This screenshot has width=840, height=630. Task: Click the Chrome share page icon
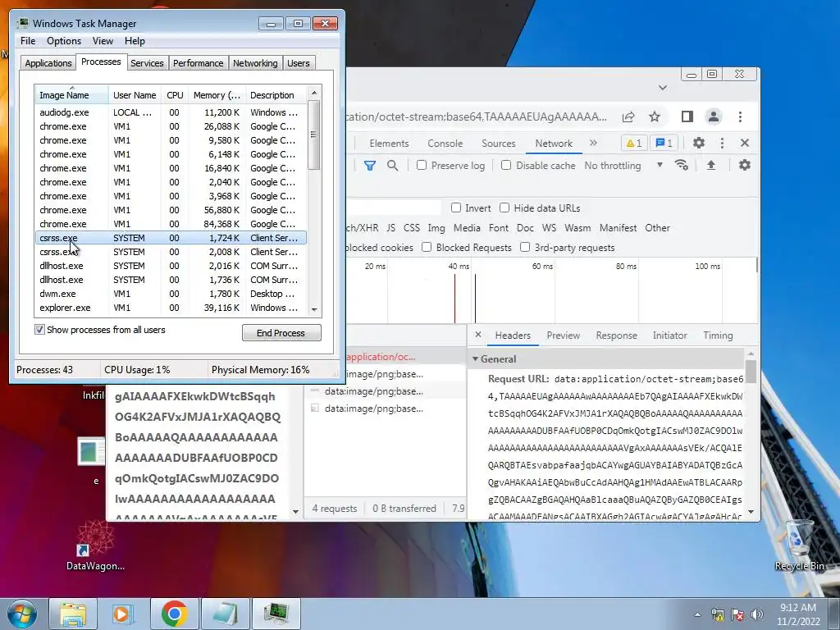coord(628,116)
